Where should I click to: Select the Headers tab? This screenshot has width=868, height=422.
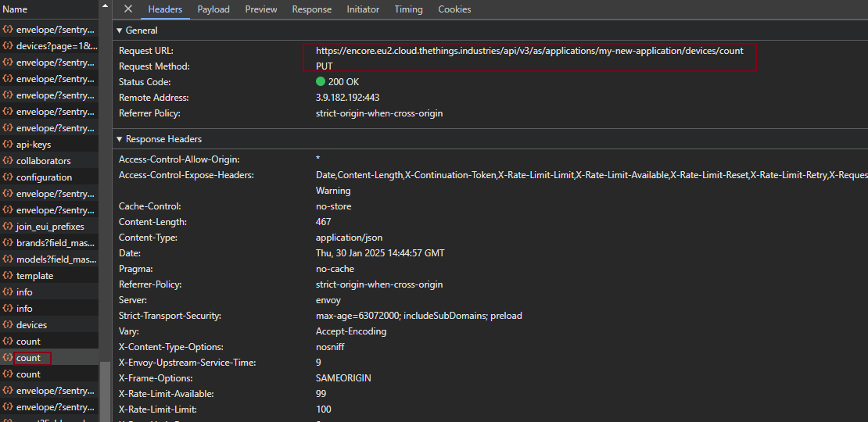[x=165, y=9]
